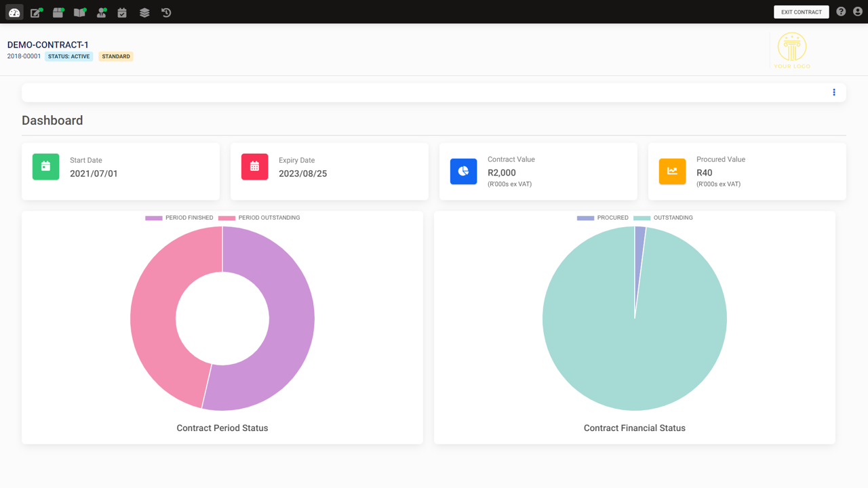
Task: Open the Dashboard speedometer icon
Action: pos(14,12)
